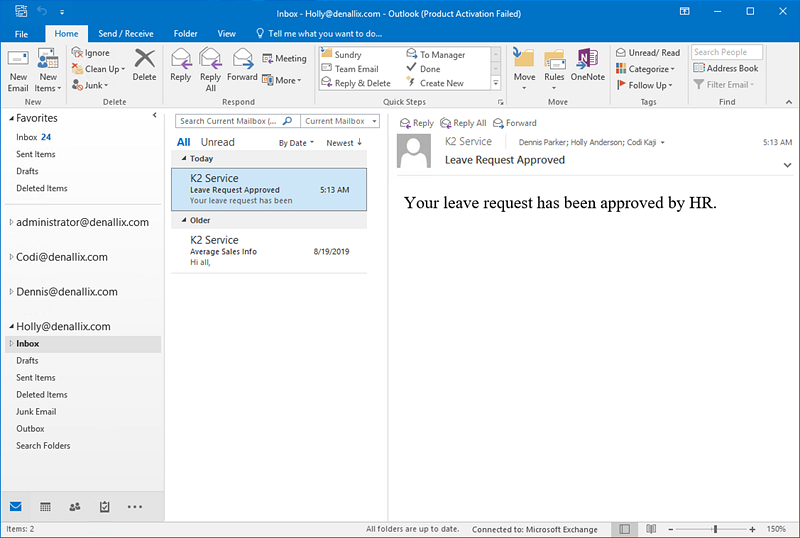Switch to Unread messages filter
The image size is (800, 538).
click(218, 143)
